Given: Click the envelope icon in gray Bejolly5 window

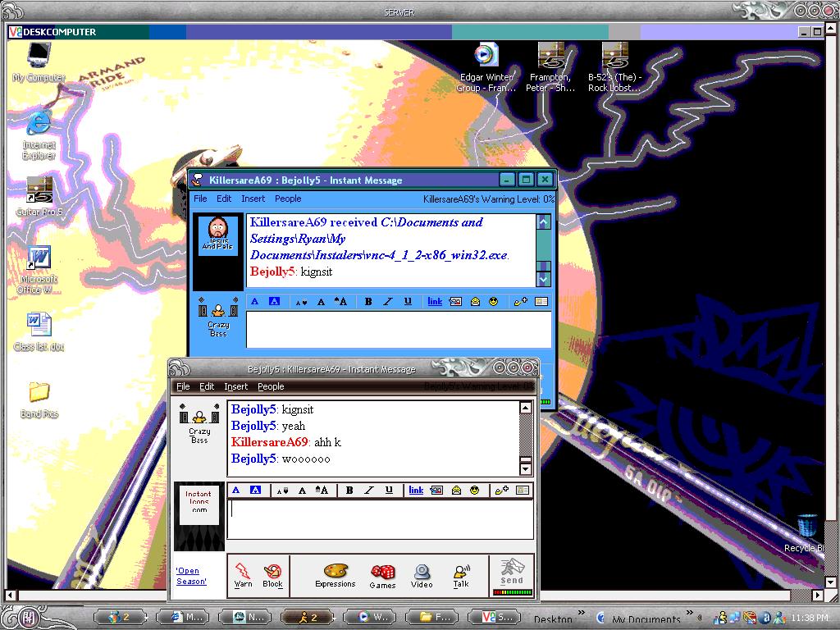Looking at the screenshot, I should pos(456,491).
